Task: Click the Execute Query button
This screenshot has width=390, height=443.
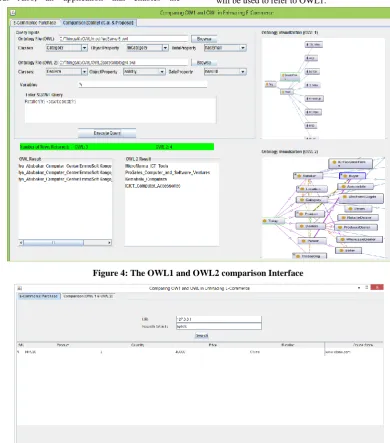Action: (107, 133)
